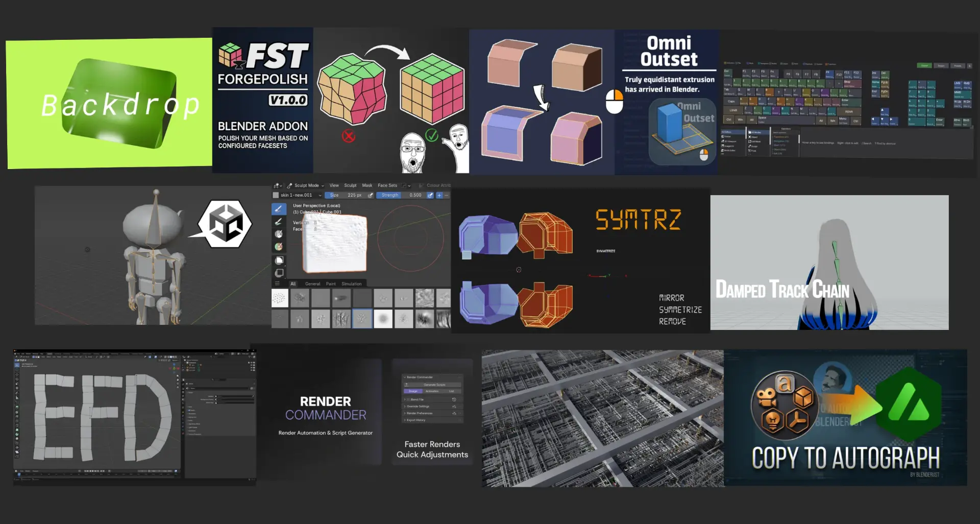Click the Override Settings sliders icon
Viewport: 980px width, 524px height.
tap(454, 407)
